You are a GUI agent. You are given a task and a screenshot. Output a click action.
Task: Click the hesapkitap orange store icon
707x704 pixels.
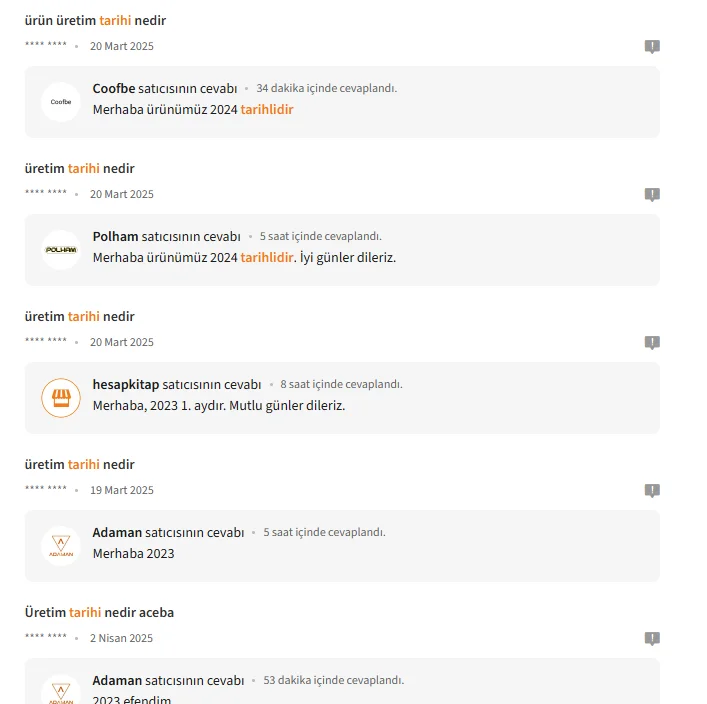tap(61, 398)
